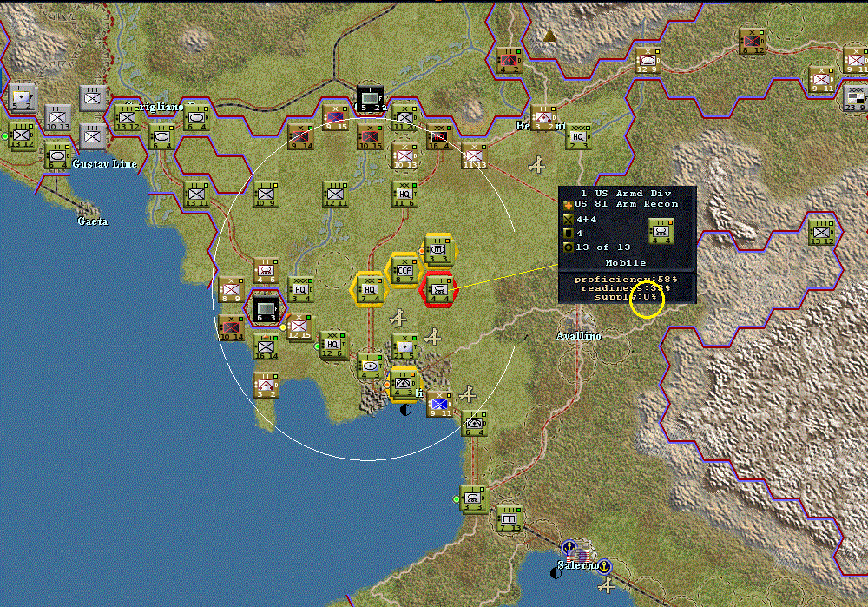The width and height of the screenshot is (868, 607).
Task: Select the XXX HQ 3-4 corps headquarters
Action: 300,290
